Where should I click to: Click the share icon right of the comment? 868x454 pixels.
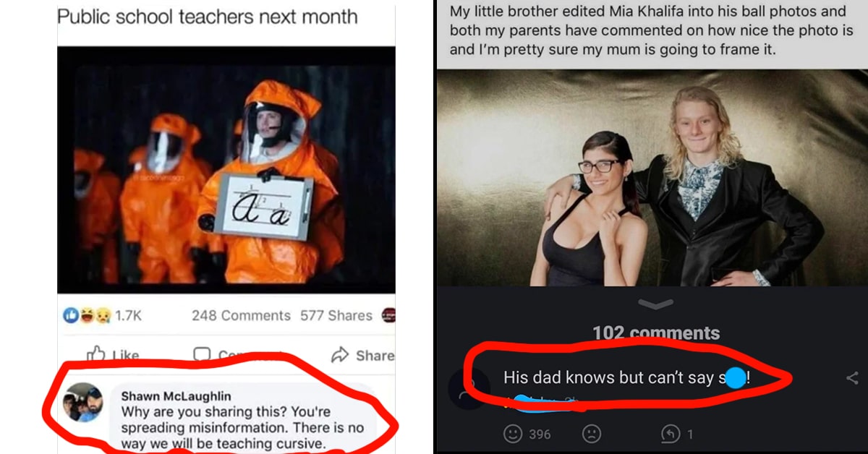[852, 378]
